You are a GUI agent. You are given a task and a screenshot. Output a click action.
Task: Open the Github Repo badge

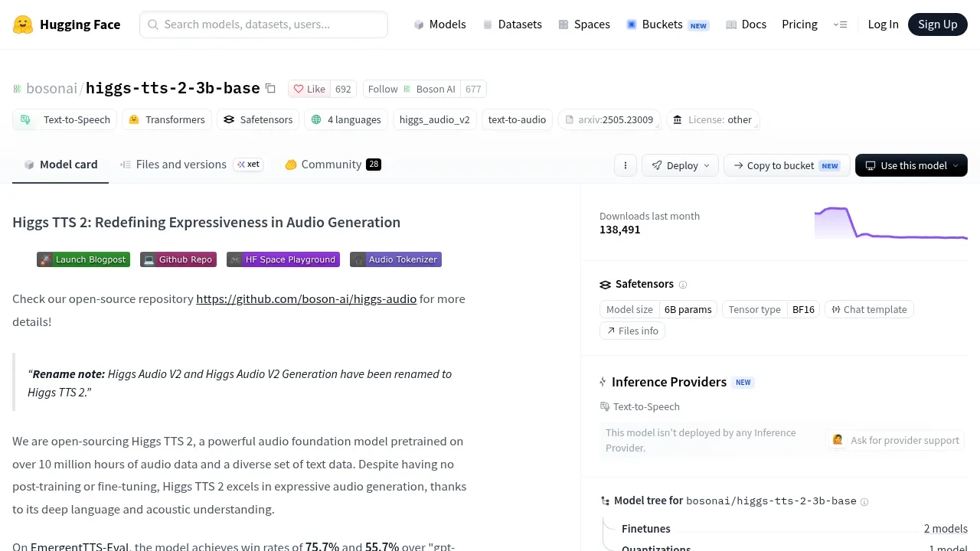[x=178, y=259]
